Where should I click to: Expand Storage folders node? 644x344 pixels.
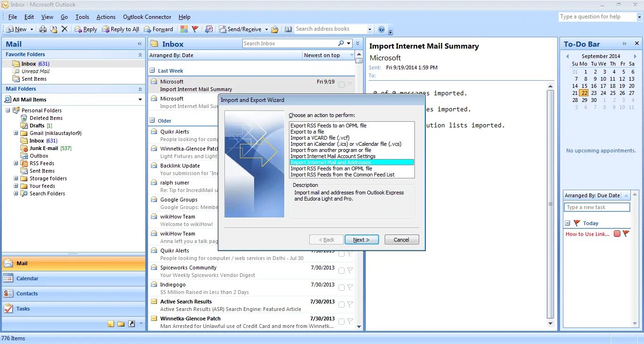tap(16, 178)
